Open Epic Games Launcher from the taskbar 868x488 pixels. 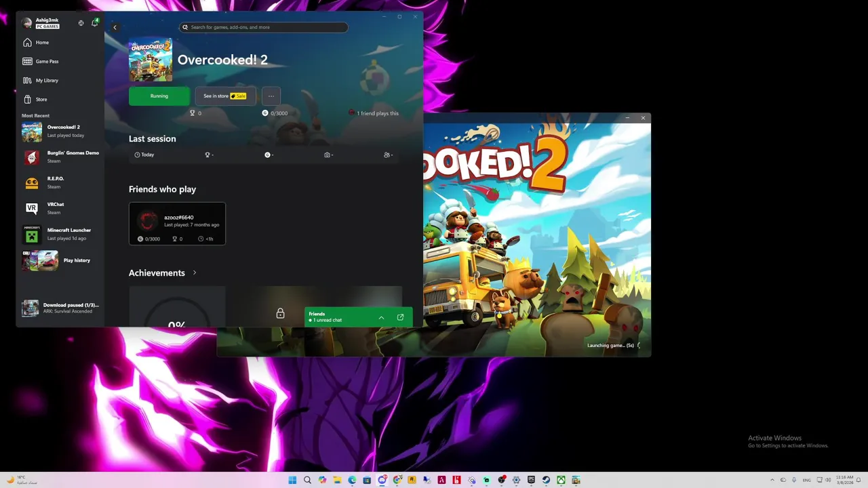pos(531,480)
